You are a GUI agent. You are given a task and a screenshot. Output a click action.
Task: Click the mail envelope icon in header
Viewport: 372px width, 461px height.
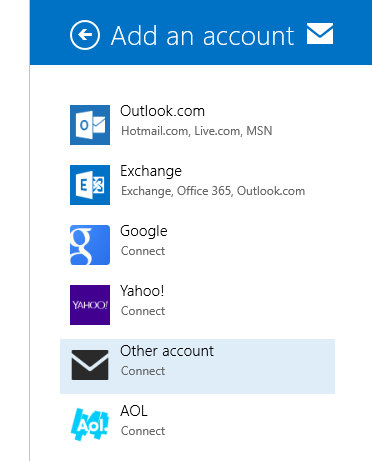click(320, 34)
